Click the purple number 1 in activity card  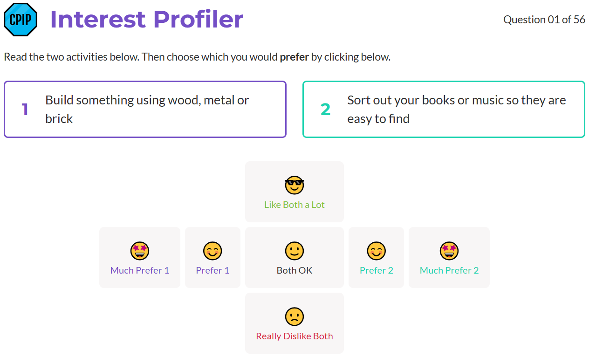pos(25,110)
